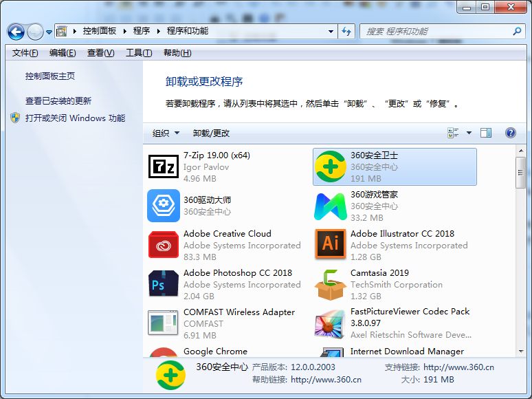Open the 文件(F) menu
532x399 pixels.
25,53
